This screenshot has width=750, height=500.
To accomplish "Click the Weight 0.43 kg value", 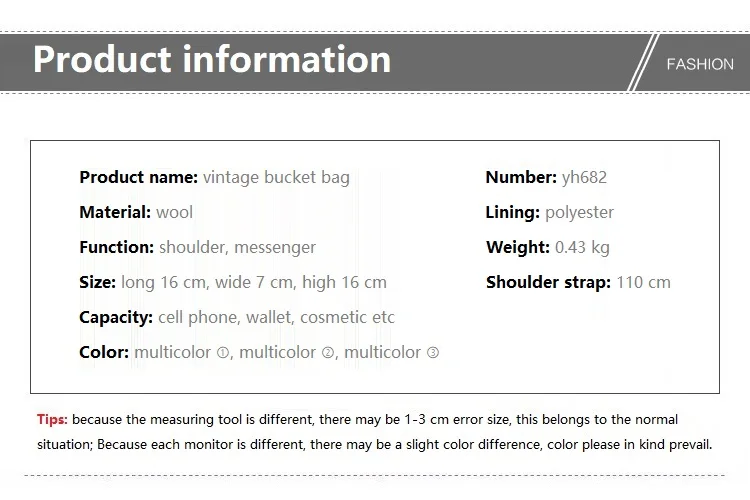I will coord(582,247).
